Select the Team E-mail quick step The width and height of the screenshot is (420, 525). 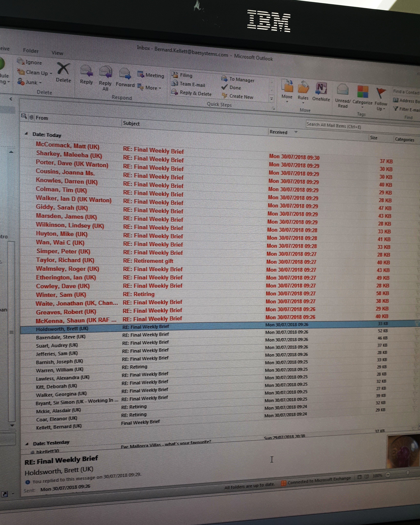188,84
